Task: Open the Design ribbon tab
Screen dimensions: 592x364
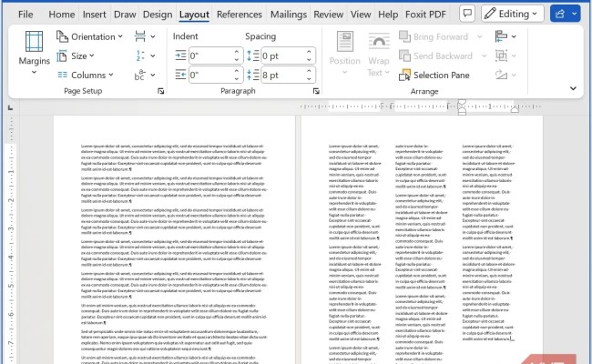Action: coord(158,15)
